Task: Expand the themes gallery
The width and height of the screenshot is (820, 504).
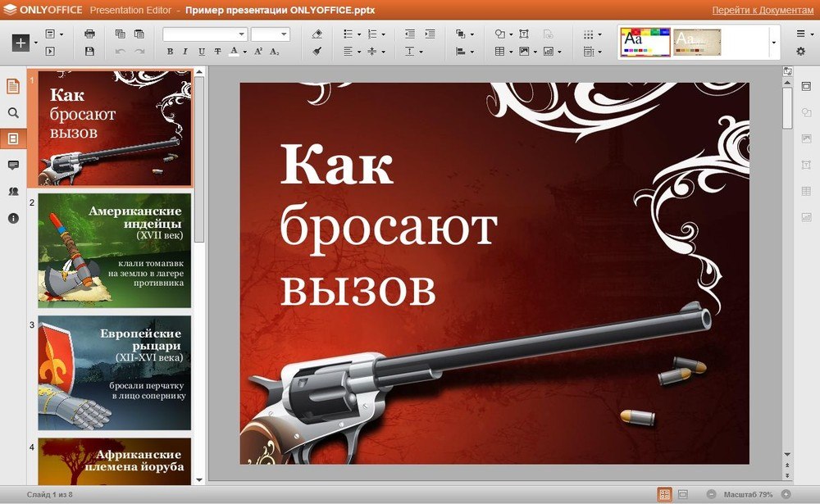Action: point(773,43)
